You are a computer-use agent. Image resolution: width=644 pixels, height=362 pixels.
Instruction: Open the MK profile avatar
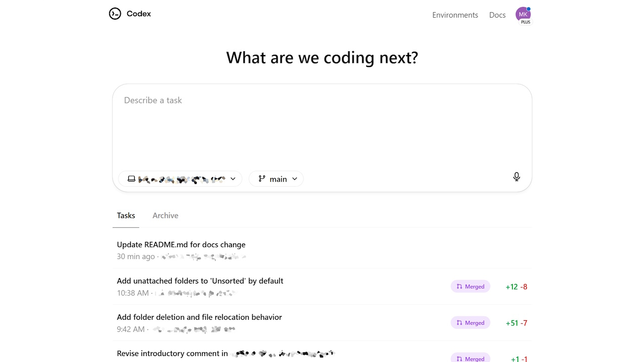[x=523, y=15]
